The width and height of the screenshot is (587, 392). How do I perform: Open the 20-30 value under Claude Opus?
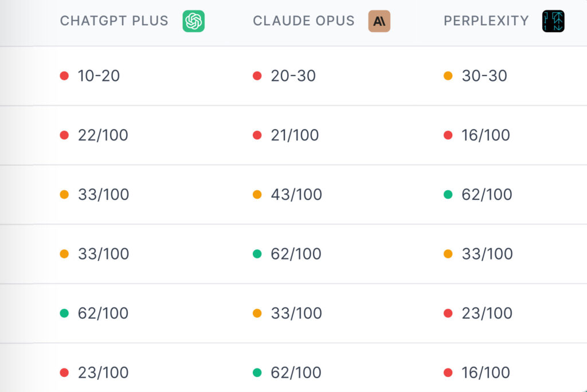pyautogui.click(x=293, y=76)
